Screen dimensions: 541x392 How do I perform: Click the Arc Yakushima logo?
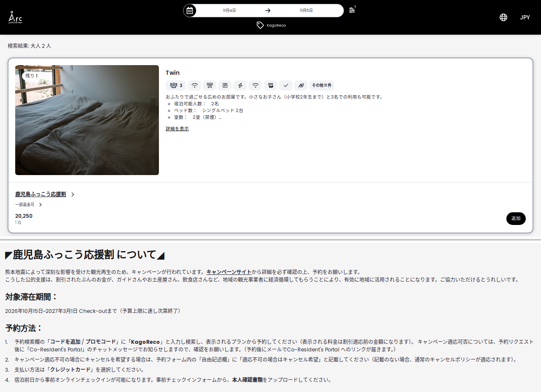15,17
